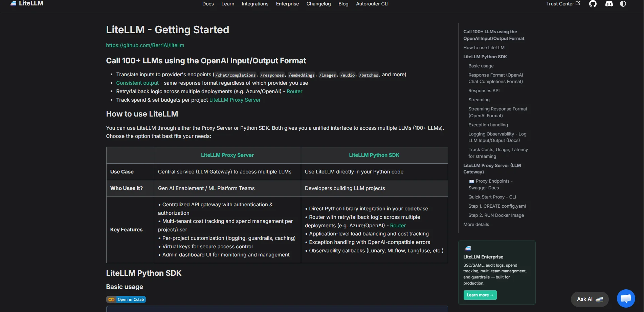Viewport: 644px width, 312px height.
Task: Jump to Quick Start Proxy - CLI entry
Action: tap(492, 197)
